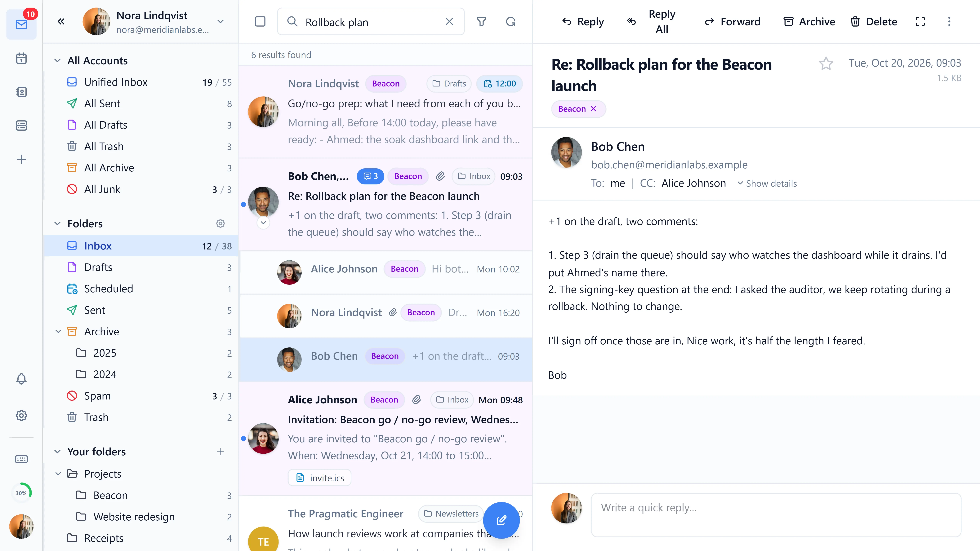Open notifications bell icon
980x551 pixels.
point(21,379)
